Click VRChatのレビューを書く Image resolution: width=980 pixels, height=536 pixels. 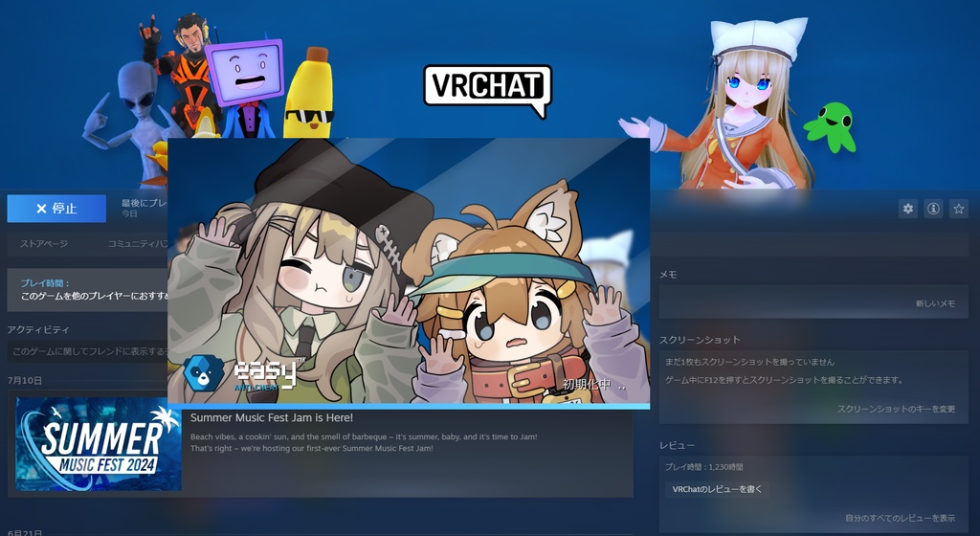tap(717, 489)
